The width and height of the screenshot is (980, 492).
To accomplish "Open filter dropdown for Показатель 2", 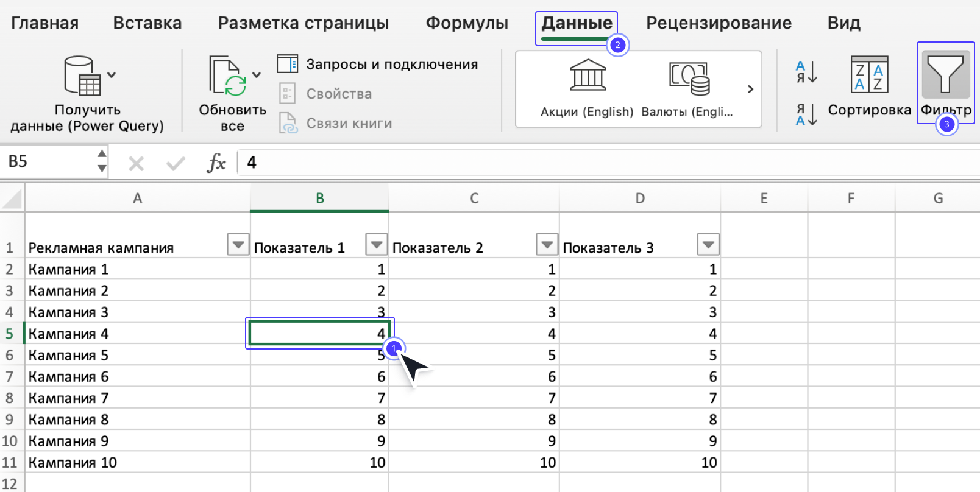I will (547, 244).
